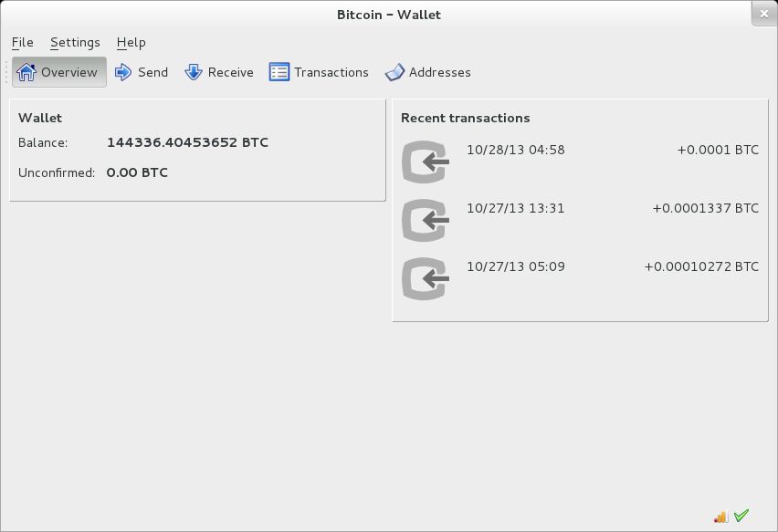Click the Addresses book icon
The width and height of the screenshot is (778, 532).
[394, 72]
